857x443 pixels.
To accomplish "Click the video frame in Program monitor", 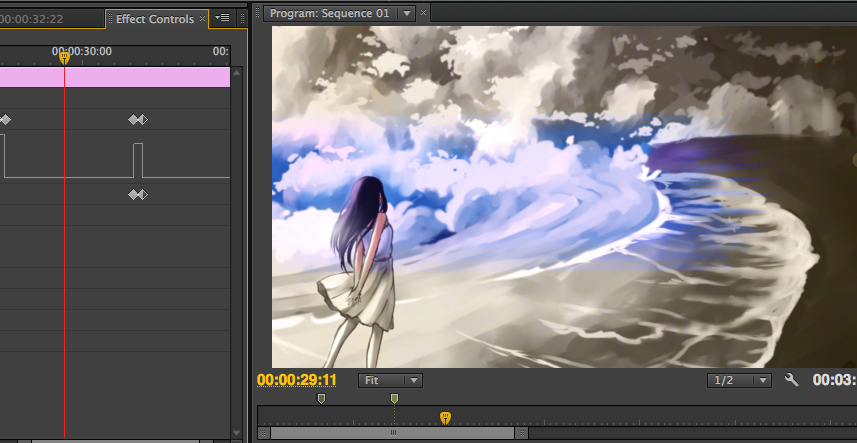I will pos(564,197).
